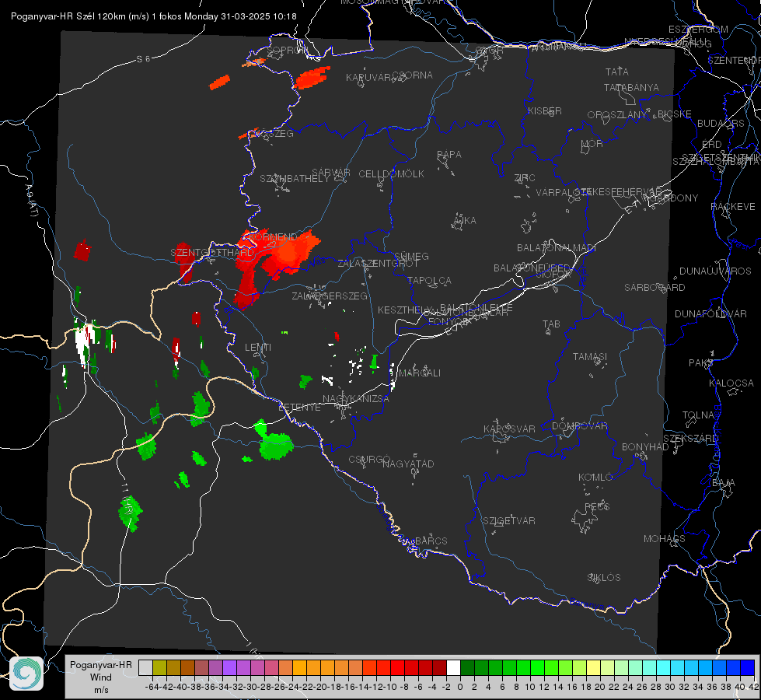Click the SZENTGOTTHÁRD town label
The image size is (761, 700).
212,253
